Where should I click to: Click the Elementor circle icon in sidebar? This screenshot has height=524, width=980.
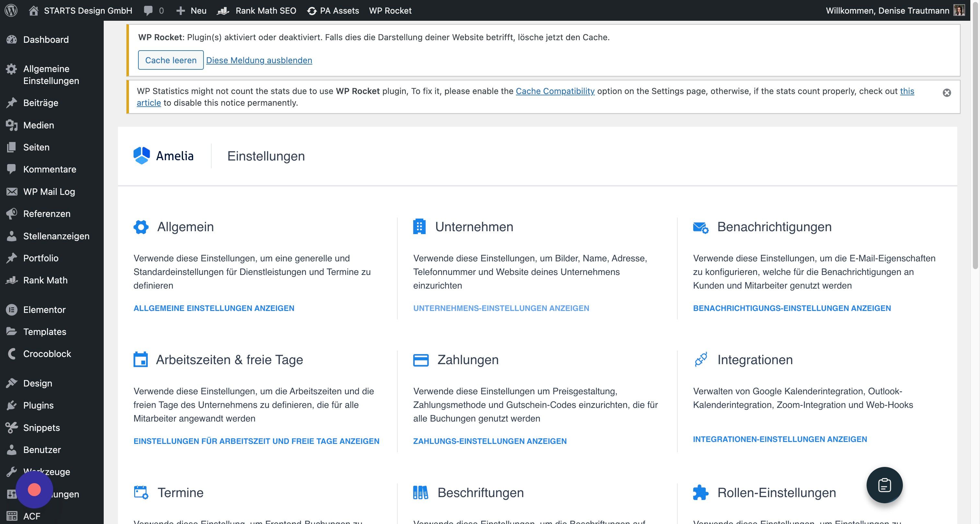[x=12, y=310]
